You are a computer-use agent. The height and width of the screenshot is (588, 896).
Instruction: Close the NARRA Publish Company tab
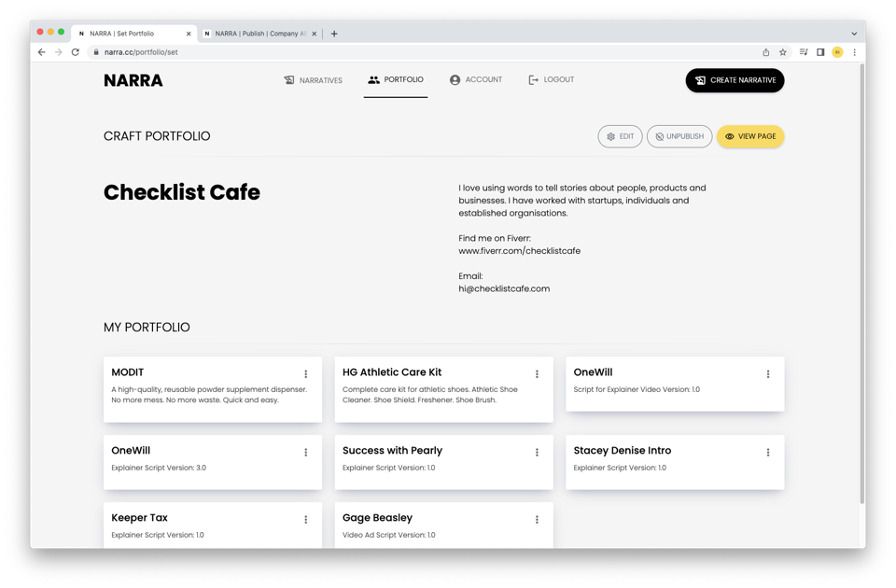(x=315, y=34)
